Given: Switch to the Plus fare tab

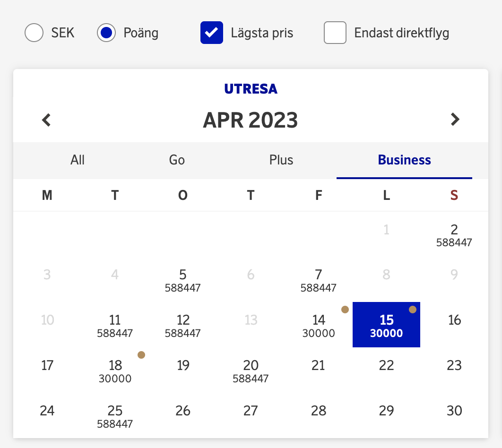Looking at the screenshot, I should point(281,160).
